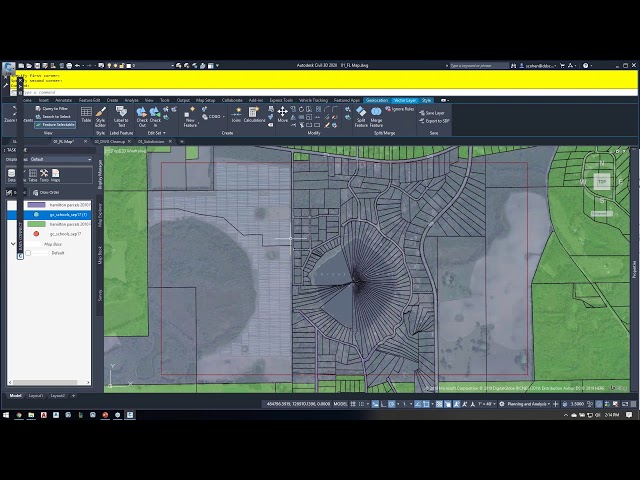Open the Tools icon in Task Pane
The width and height of the screenshot is (640, 480).
pyautogui.click(x=44, y=175)
